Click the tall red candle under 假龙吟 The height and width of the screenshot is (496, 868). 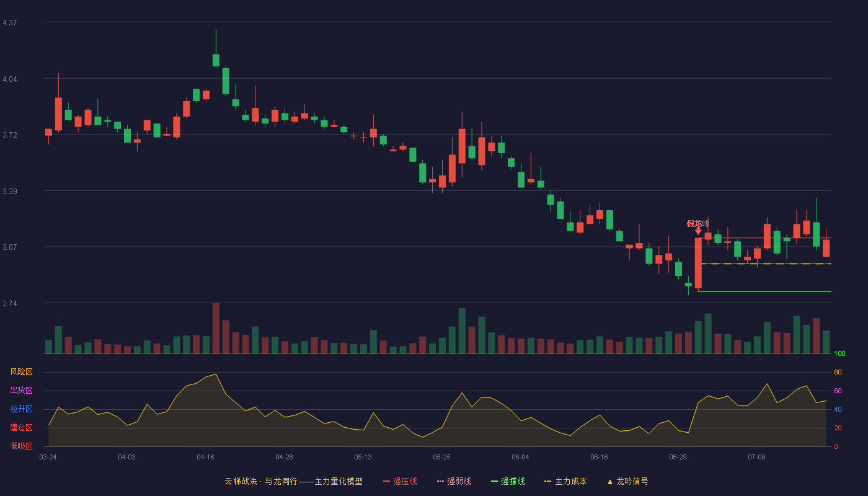click(x=698, y=263)
